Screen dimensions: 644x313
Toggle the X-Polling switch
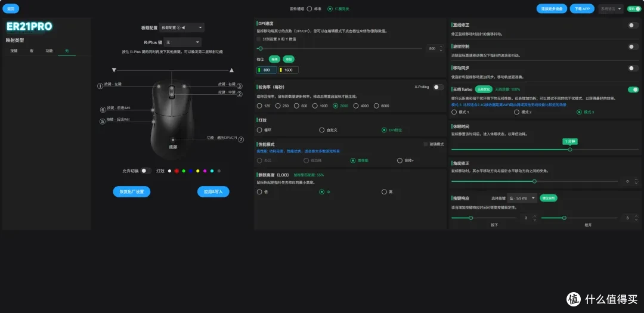(438, 87)
